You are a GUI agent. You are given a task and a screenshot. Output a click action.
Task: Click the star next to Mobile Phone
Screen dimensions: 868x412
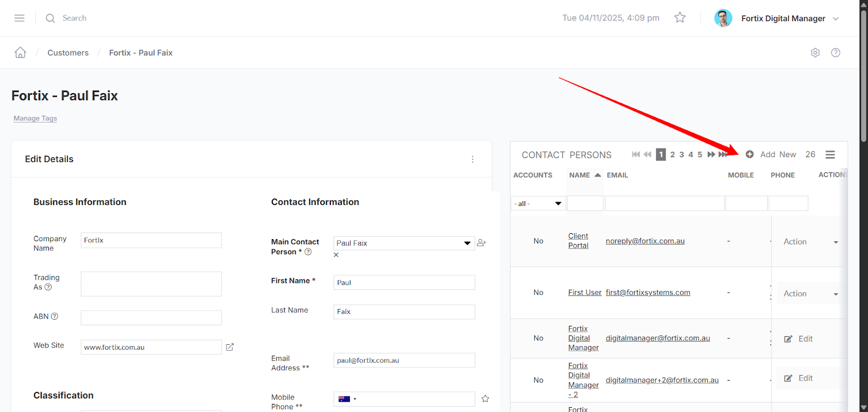(x=485, y=399)
